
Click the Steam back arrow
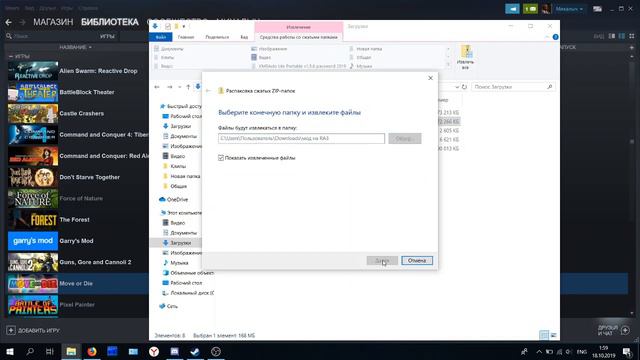pos(9,22)
